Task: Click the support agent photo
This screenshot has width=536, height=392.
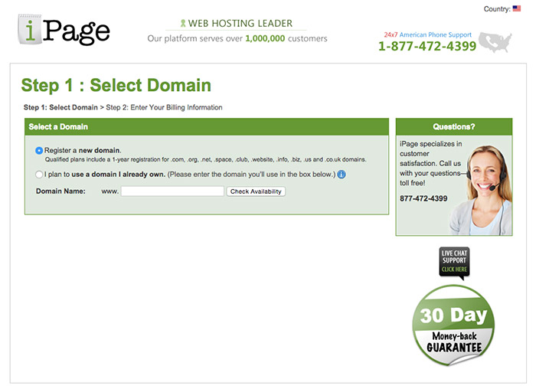Action: click(480, 190)
